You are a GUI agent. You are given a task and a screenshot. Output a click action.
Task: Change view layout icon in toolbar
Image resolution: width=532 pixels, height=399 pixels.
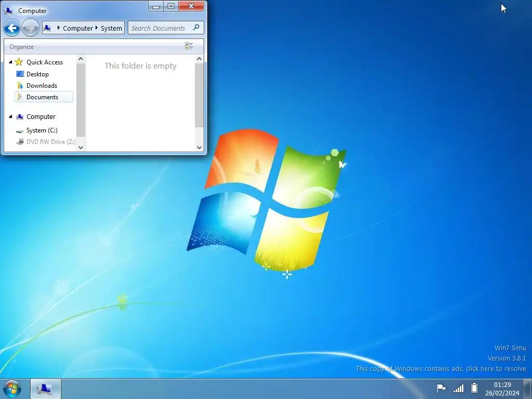coord(189,46)
